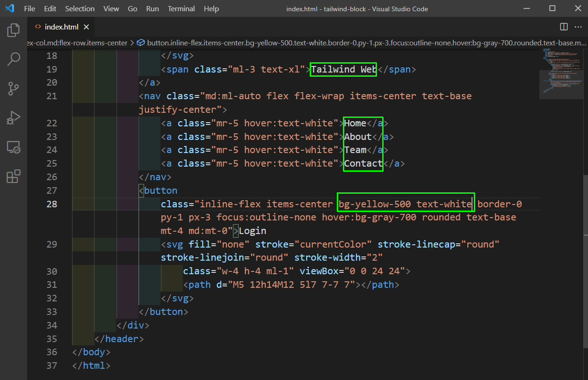Click the 'md:ml-auto' class on line 21

(x=233, y=96)
